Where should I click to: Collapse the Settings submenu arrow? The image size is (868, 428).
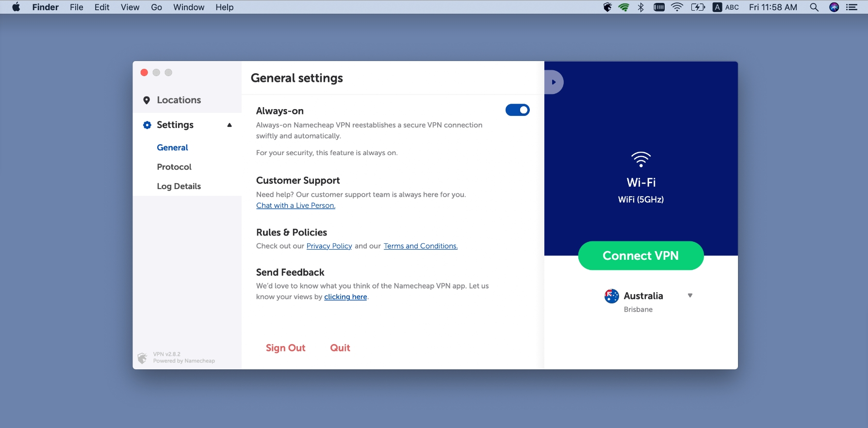[x=229, y=125]
